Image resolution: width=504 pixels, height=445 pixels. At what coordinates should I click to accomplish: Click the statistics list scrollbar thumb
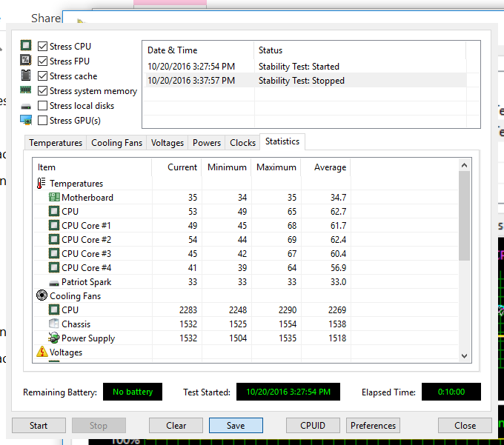(464, 215)
